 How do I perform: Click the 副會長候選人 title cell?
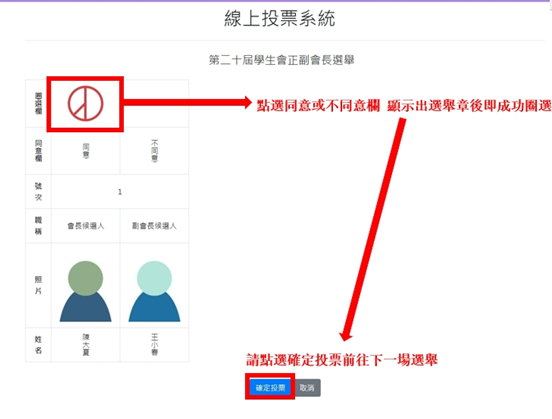154,226
